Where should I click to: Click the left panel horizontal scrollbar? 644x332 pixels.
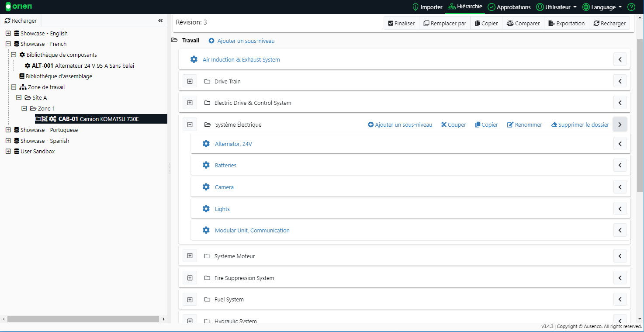[83, 319]
